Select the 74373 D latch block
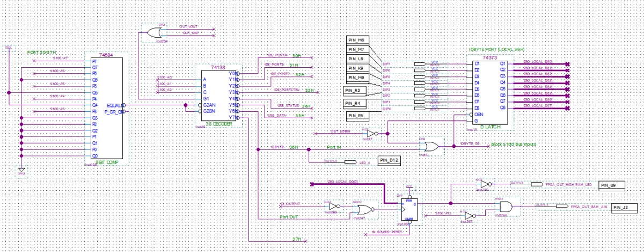The height and width of the screenshot is (252, 644). pyautogui.click(x=490, y=91)
